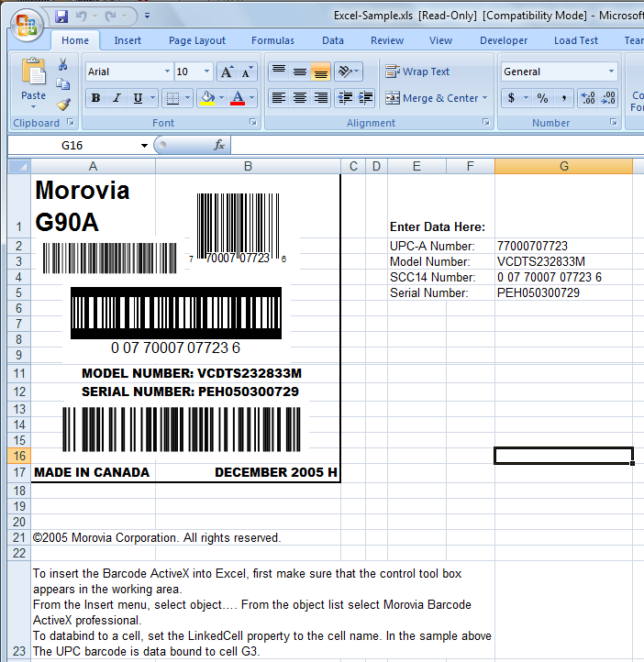Click the Select All corner button

pyautogui.click(x=19, y=166)
